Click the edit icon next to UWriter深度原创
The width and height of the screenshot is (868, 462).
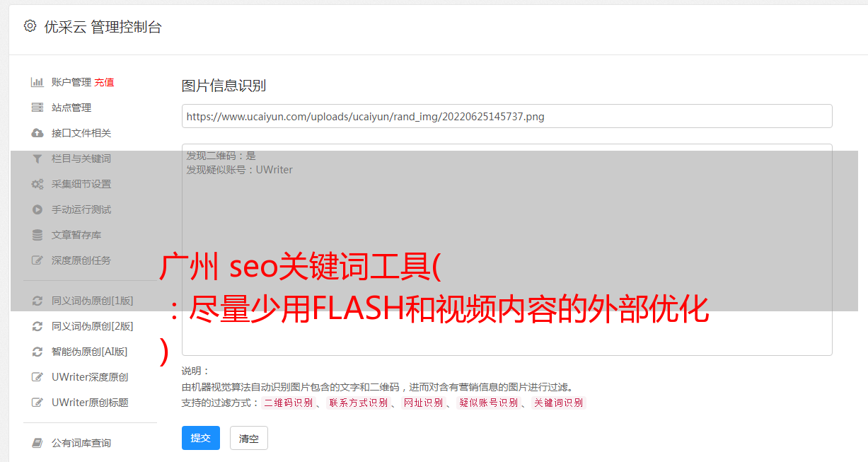(x=37, y=377)
